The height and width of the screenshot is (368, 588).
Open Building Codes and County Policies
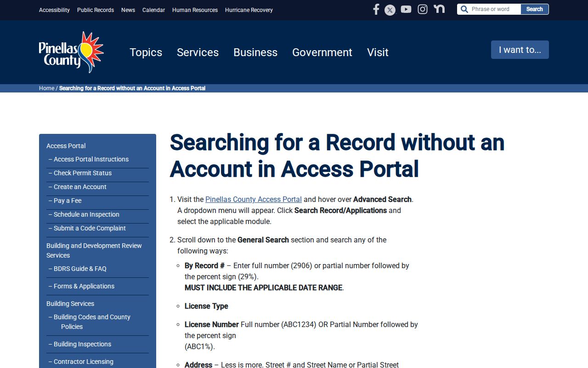[92, 322]
